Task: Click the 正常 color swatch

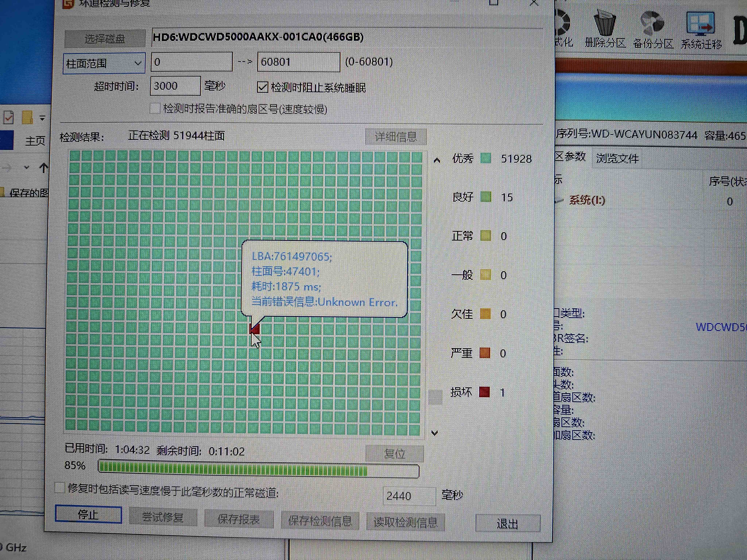Action: (485, 236)
